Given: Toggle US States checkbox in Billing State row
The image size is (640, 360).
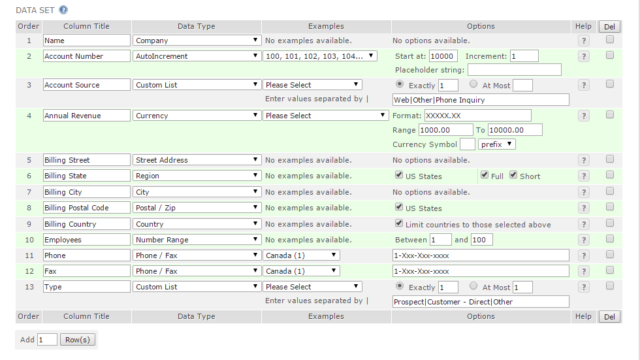Looking at the screenshot, I should 399,175.
